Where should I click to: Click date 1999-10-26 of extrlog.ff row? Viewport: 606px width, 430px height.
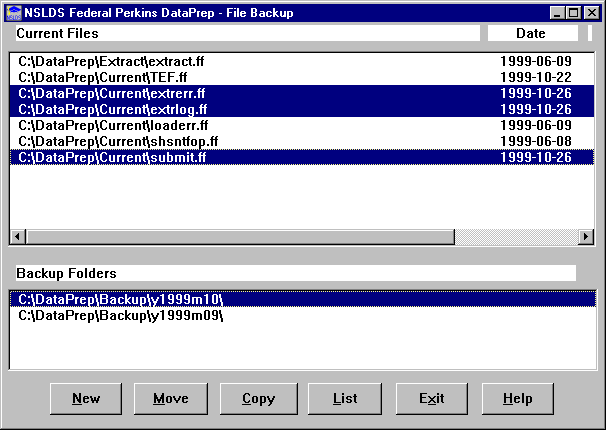pyautogui.click(x=536, y=109)
